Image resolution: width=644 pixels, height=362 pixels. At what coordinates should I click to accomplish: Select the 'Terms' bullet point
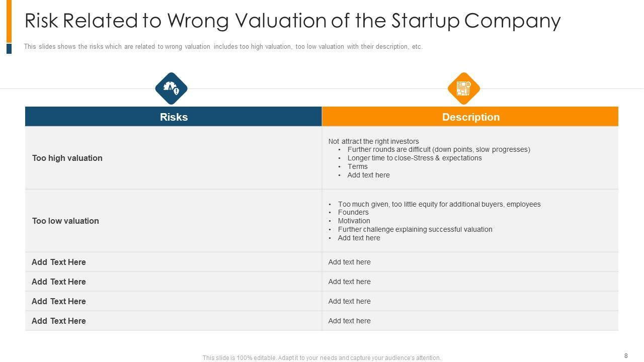tap(357, 166)
